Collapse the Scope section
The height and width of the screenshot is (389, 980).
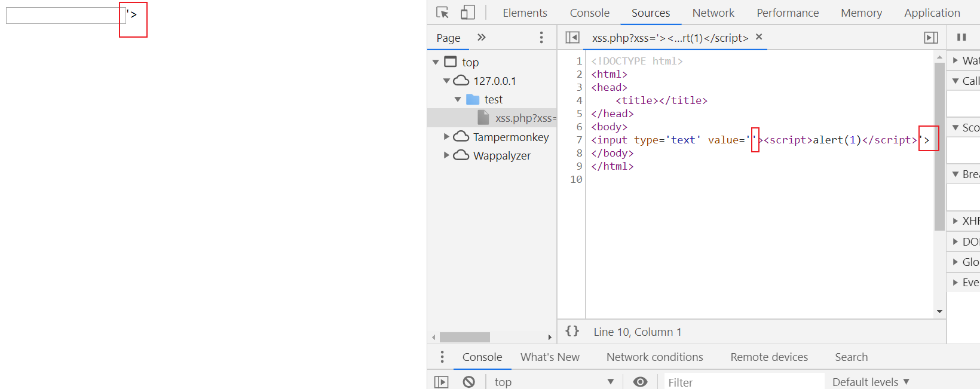[955, 127]
